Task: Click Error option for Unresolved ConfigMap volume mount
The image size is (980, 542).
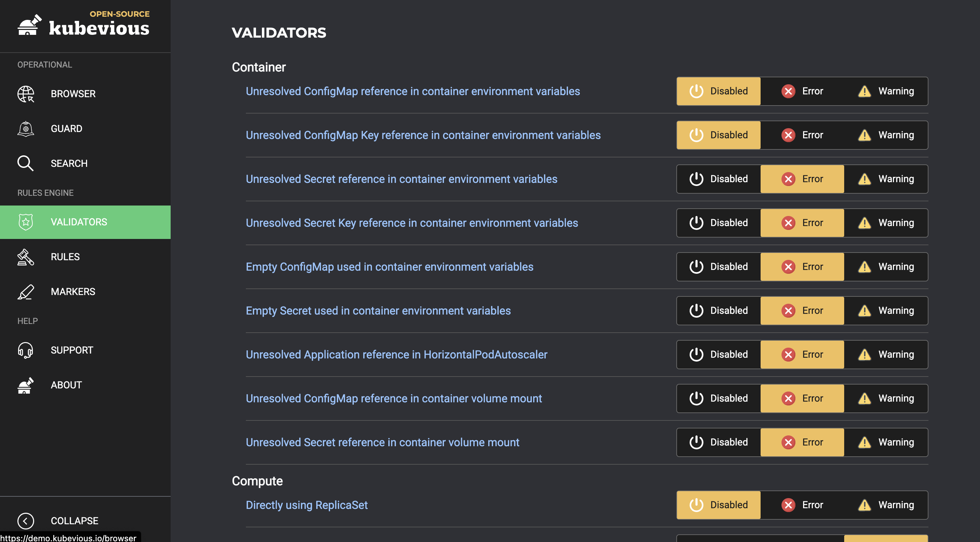Action: (x=802, y=398)
